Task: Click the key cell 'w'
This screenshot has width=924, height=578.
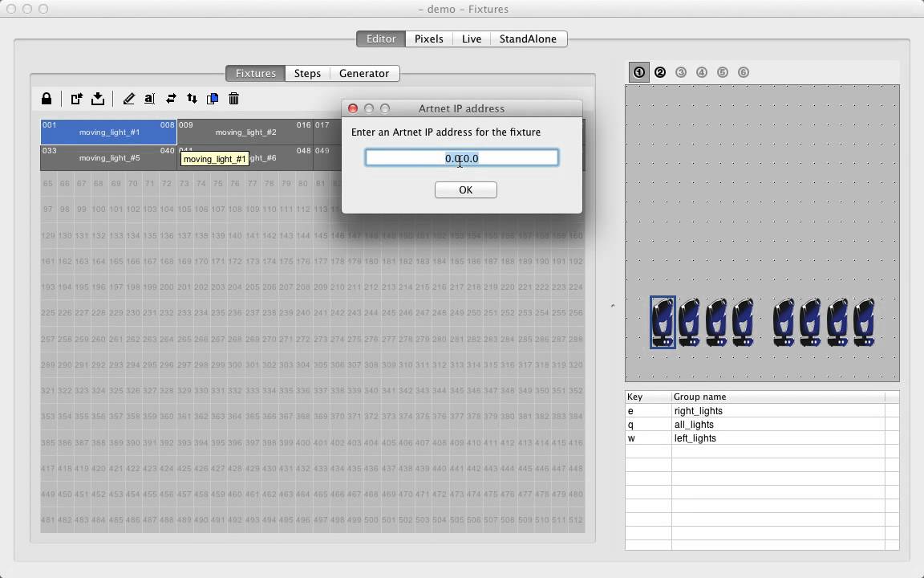Action: (x=648, y=438)
